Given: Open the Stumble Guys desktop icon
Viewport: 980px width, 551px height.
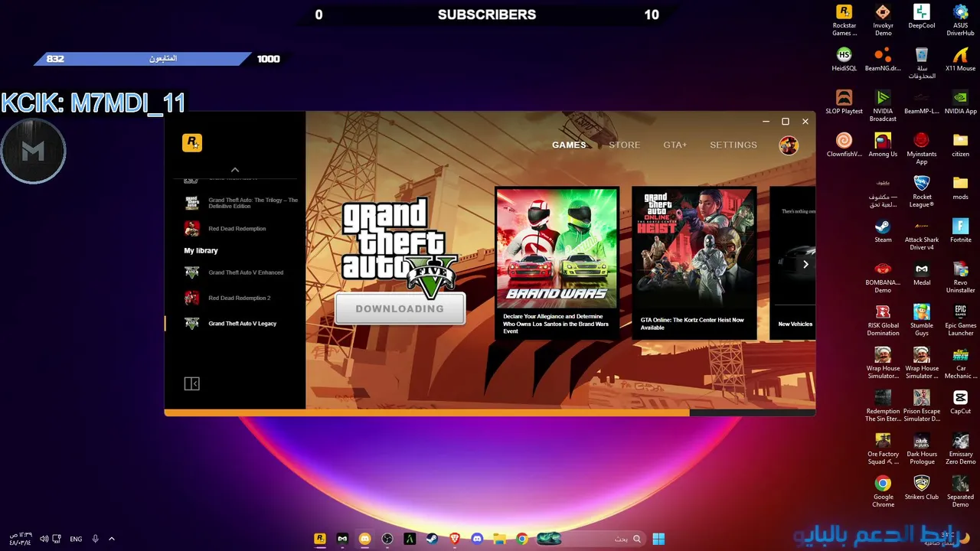Looking at the screenshot, I should coord(922,320).
